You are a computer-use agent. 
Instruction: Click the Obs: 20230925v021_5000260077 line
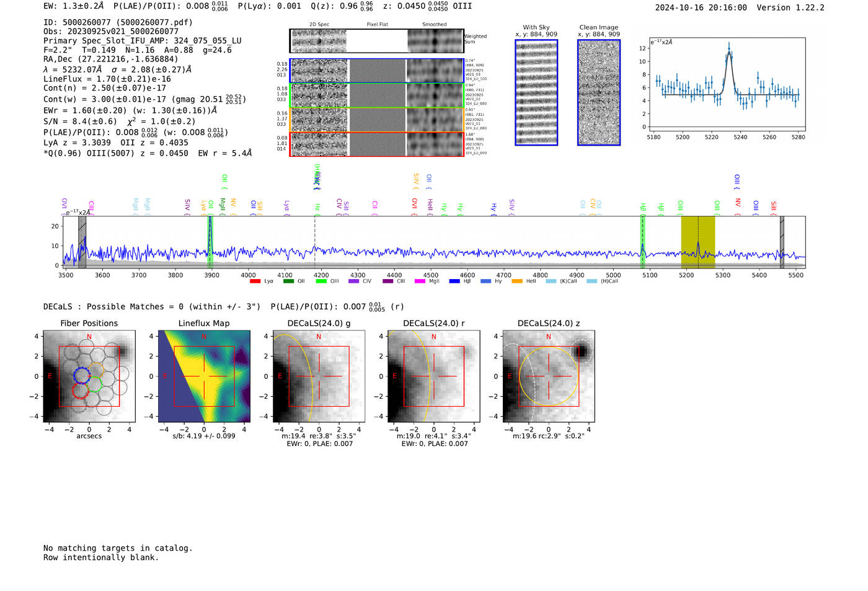(x=111, y=31)
